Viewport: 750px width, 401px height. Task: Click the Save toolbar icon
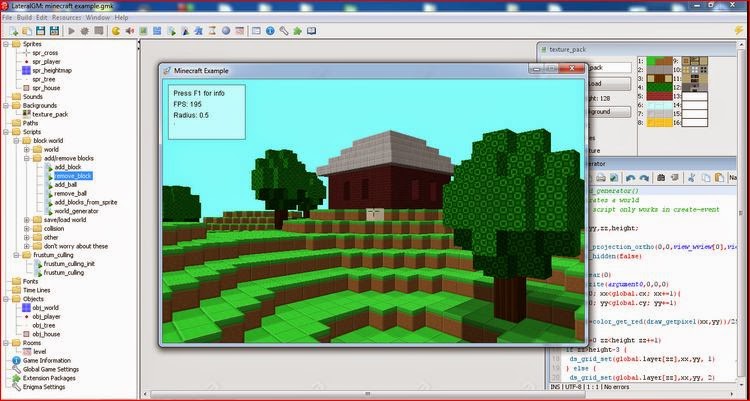(41, 31)
